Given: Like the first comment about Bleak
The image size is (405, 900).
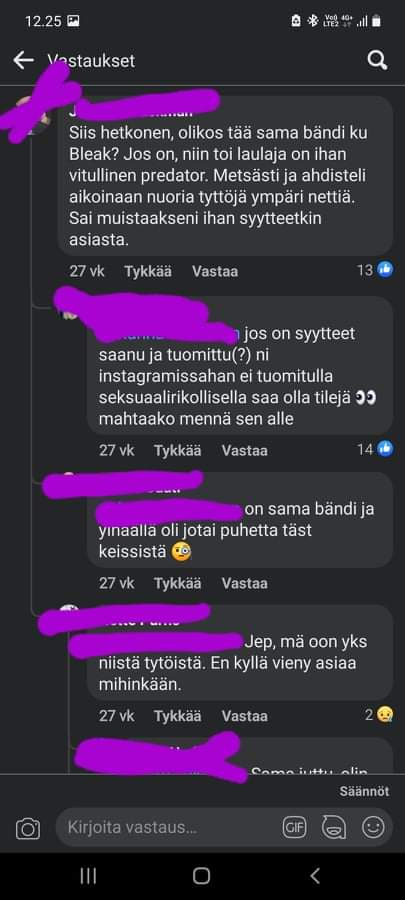Looking at the screenshot, I should click(147, 271).
